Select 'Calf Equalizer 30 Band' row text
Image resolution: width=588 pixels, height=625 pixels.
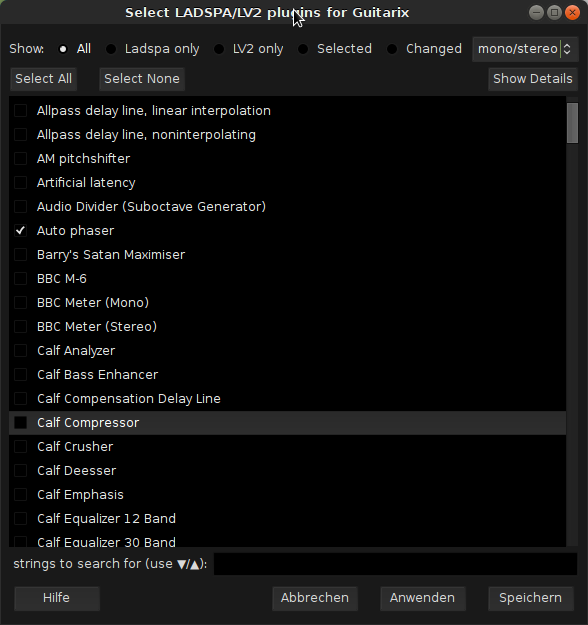click(x=106, y=542)
